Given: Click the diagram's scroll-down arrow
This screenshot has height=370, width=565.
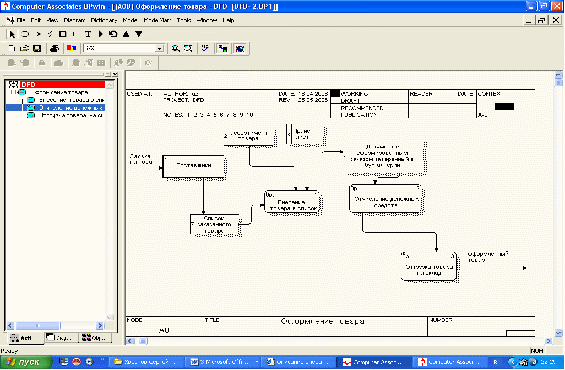Looking at the screenshot, I should pos(558,333).
